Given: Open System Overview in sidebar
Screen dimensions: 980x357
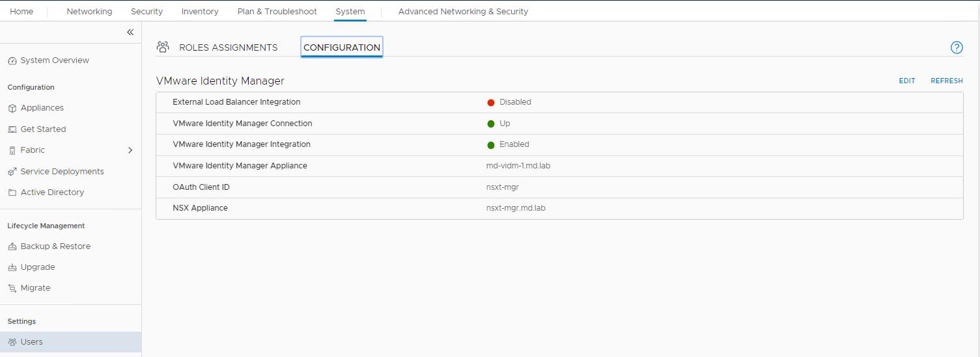Looking at the screenshot, I should point(55,60).
